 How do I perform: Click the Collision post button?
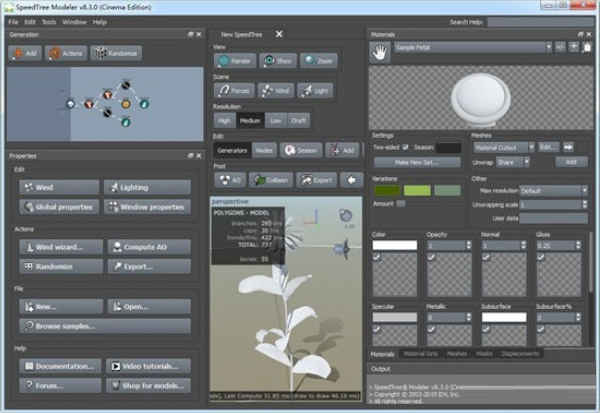pos(271,180)
